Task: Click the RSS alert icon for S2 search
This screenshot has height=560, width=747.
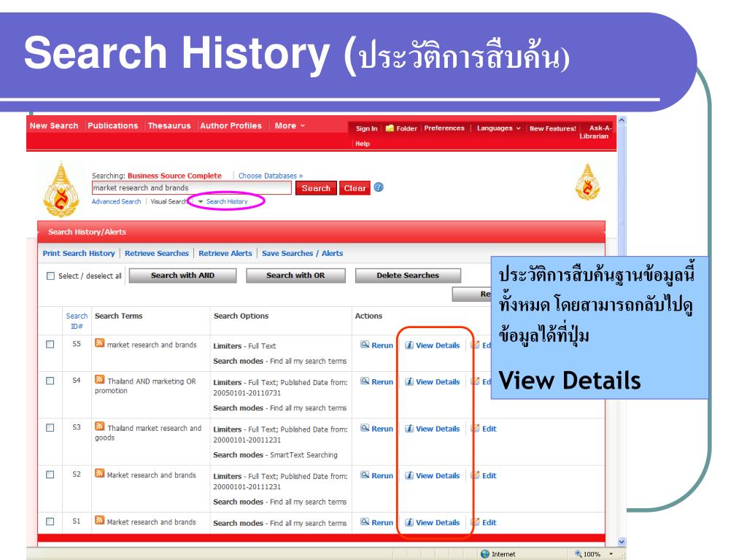Action: point(99,473)
